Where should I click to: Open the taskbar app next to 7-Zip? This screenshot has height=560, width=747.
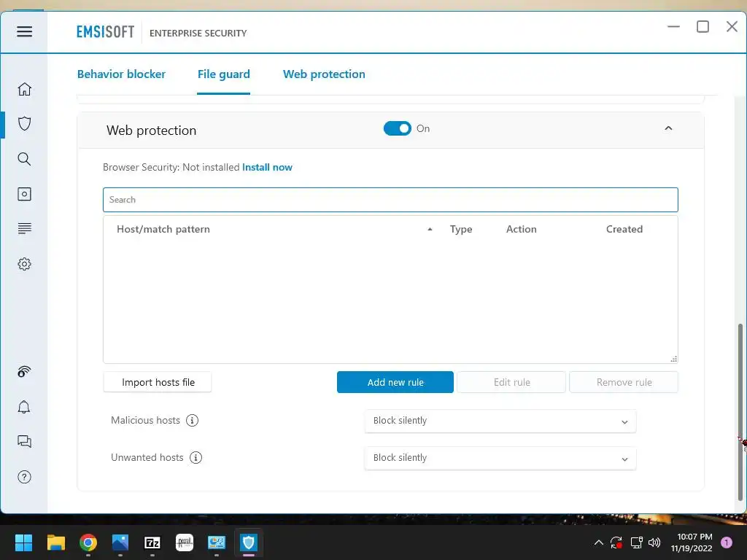tap(185, 542)
